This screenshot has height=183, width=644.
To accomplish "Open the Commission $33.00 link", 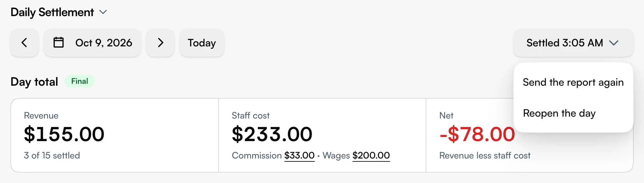I will (x=299, y=156).
